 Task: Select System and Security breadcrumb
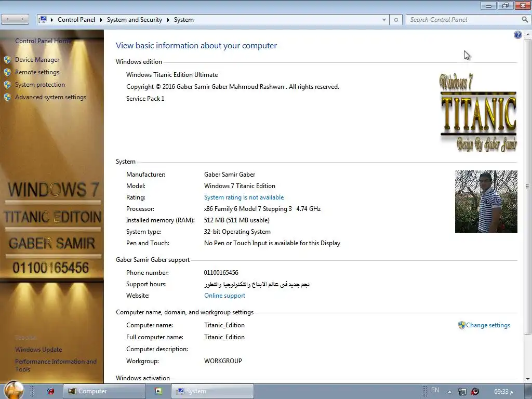pos(135,20)
